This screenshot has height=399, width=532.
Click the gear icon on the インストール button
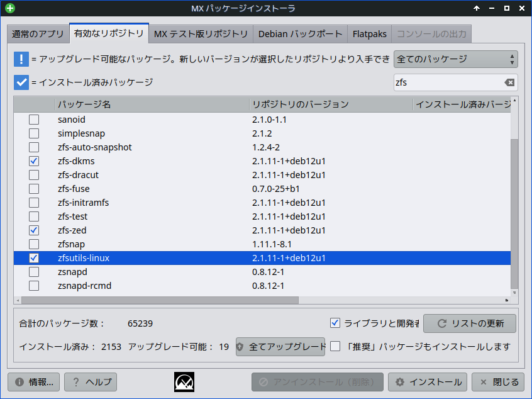point(399,382)
